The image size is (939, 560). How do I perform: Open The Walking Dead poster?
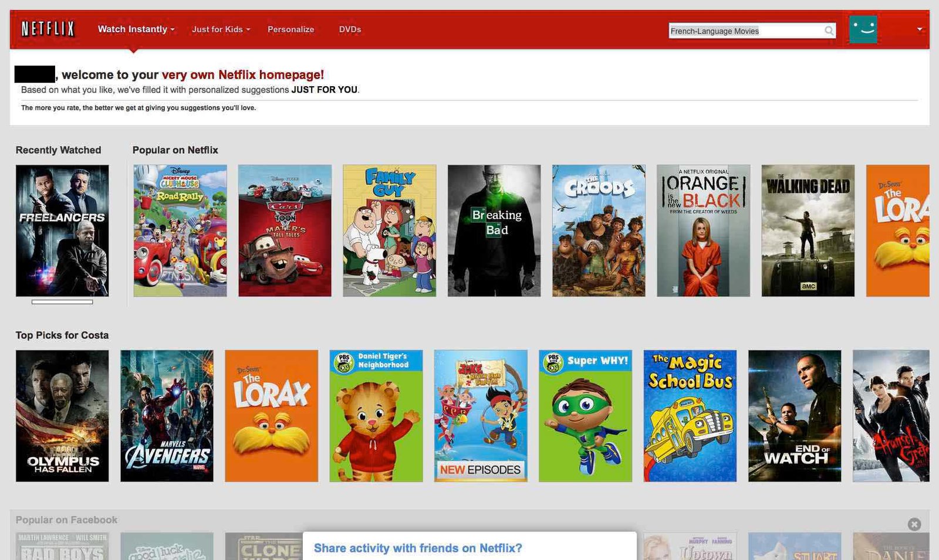click(808, 230)
